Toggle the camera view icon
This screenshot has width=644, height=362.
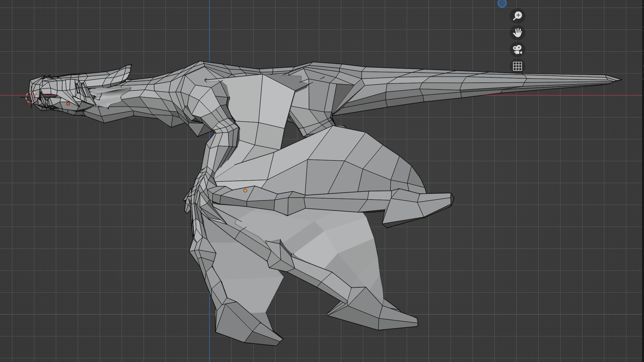pyautogui.click(x=517, y=50)
